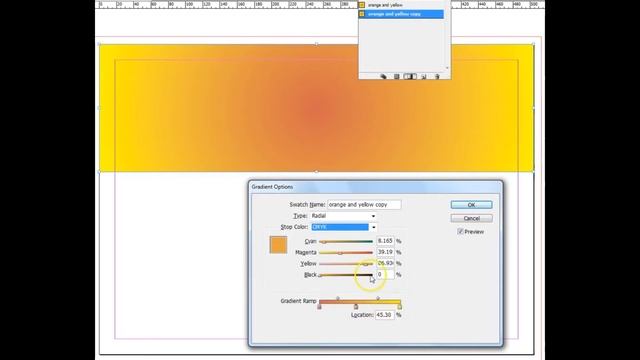
Task: Click Cancel in Gradient Options
Action: [x=471, y=218]
